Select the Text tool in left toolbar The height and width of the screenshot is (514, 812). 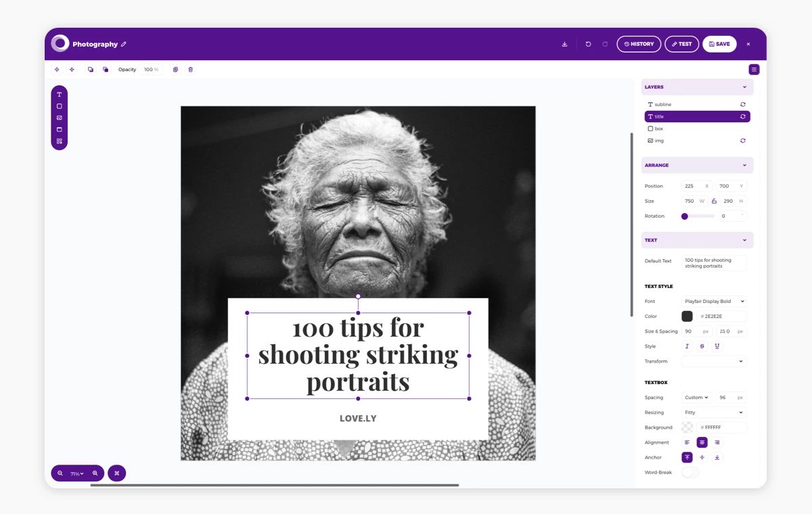pyautogui.click(x=60, y=95)
